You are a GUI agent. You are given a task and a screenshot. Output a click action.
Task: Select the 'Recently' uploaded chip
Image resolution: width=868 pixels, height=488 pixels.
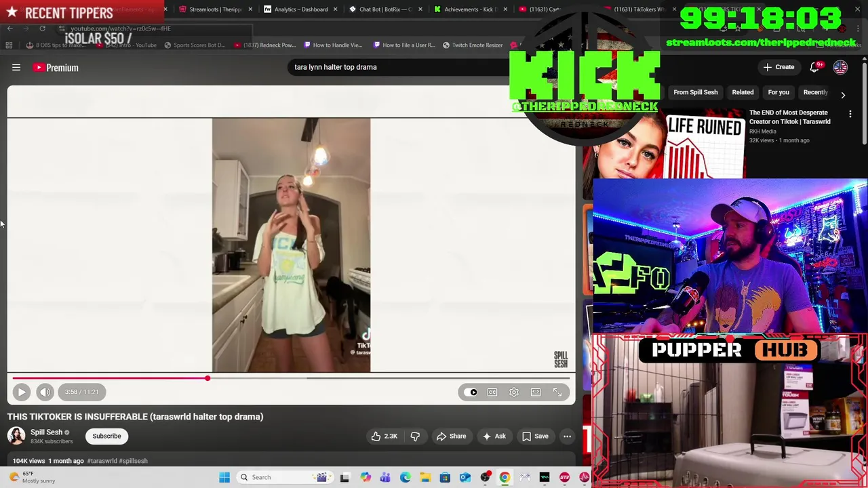point(816,92)
